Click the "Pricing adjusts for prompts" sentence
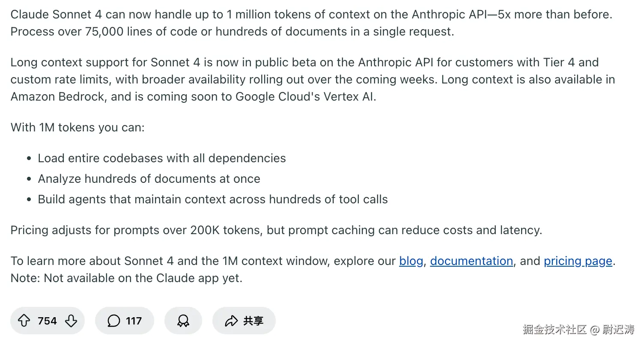 click(x=276, y=230)
